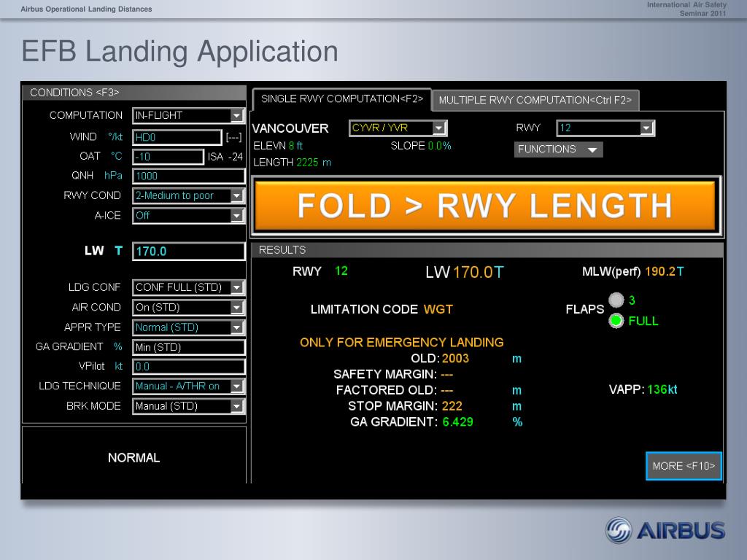Open the RWY dropdown showing 12
The width and height of the screenshot is (747, 560).
[605, 128]
